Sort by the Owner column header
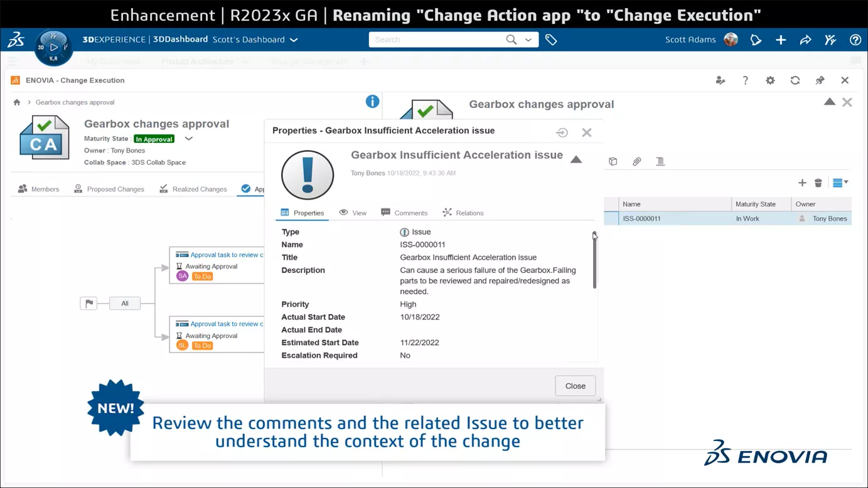 tap(822, 204)
